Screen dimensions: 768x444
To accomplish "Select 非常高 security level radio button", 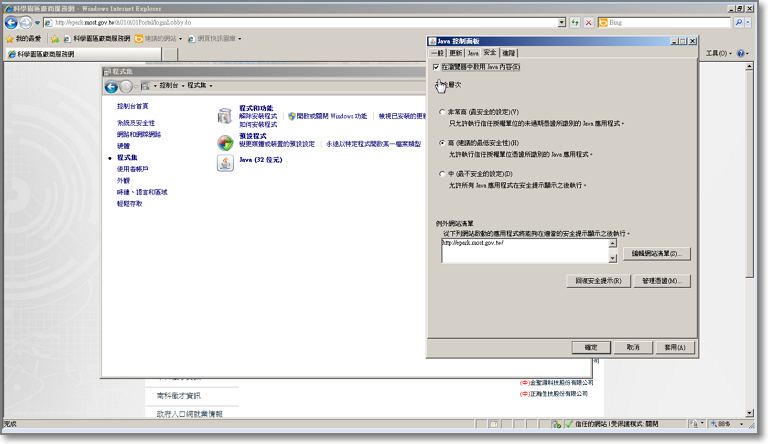I will point(442,112).
